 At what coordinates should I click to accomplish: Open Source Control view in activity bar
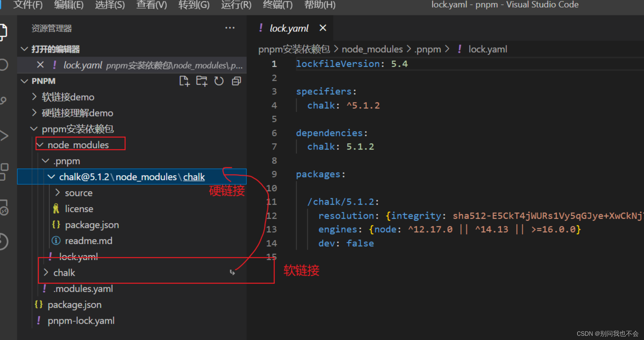(x=3, y=101)
